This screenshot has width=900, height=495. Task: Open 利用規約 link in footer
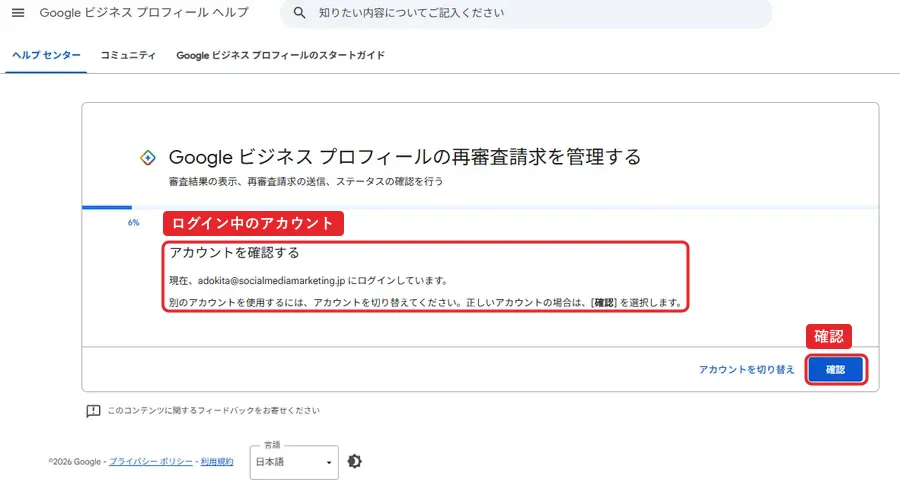point(217,462)
